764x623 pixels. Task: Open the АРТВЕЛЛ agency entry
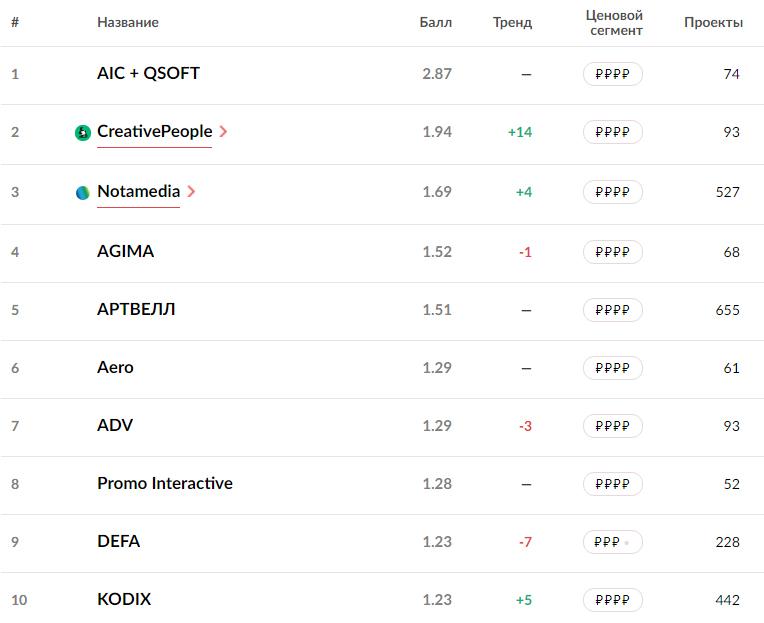tap(136, 310)
